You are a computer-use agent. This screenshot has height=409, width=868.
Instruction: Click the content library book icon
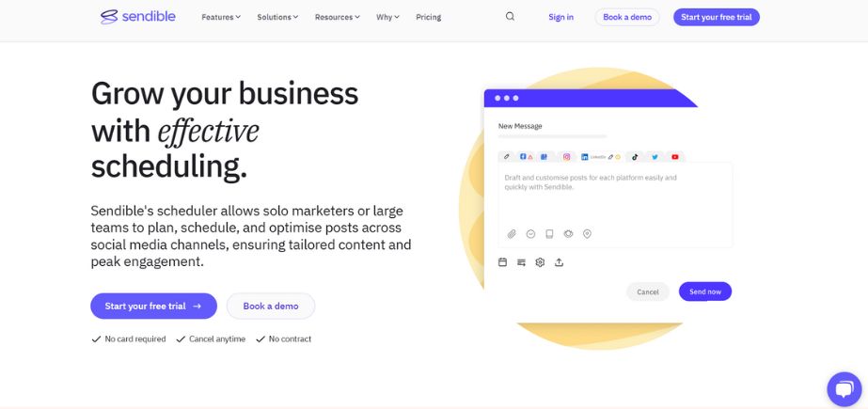(549, 234)
